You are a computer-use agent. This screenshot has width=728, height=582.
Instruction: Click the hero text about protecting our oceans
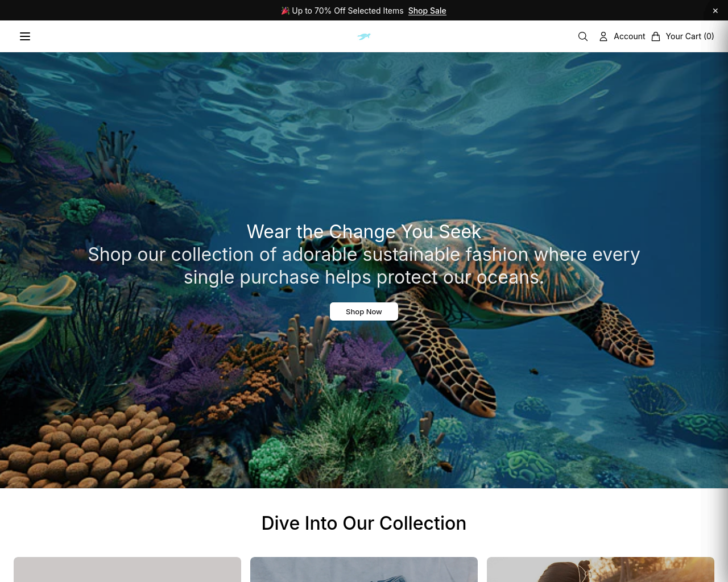364,266
